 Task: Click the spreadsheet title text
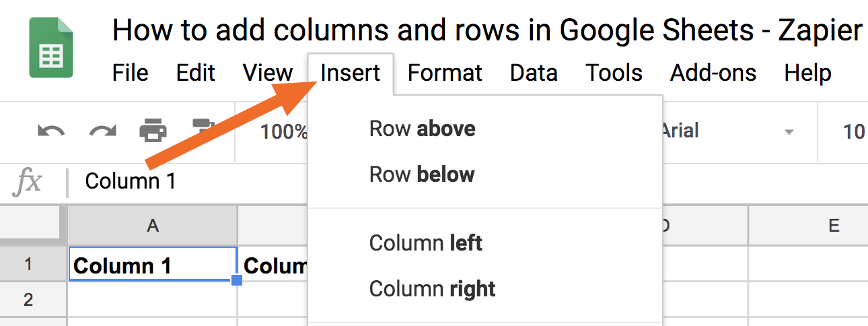pos(487,30)
